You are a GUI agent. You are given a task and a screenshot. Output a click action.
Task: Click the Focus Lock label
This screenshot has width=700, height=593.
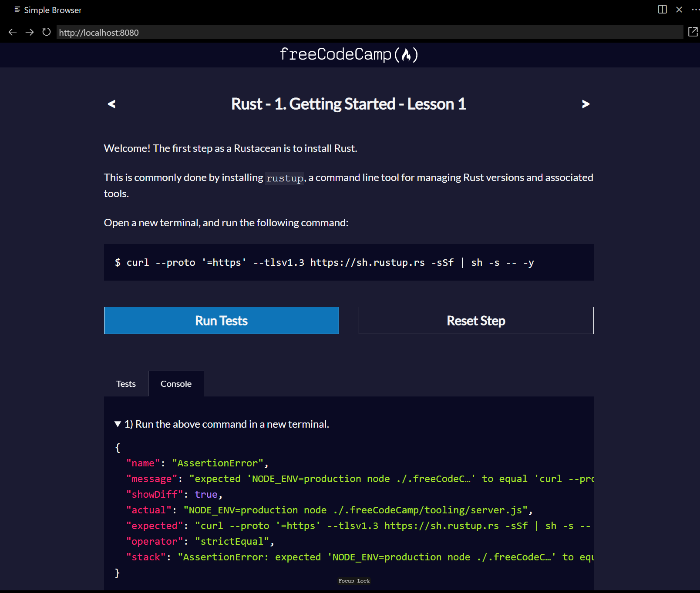pyautogui.click(x=354, y=581)
